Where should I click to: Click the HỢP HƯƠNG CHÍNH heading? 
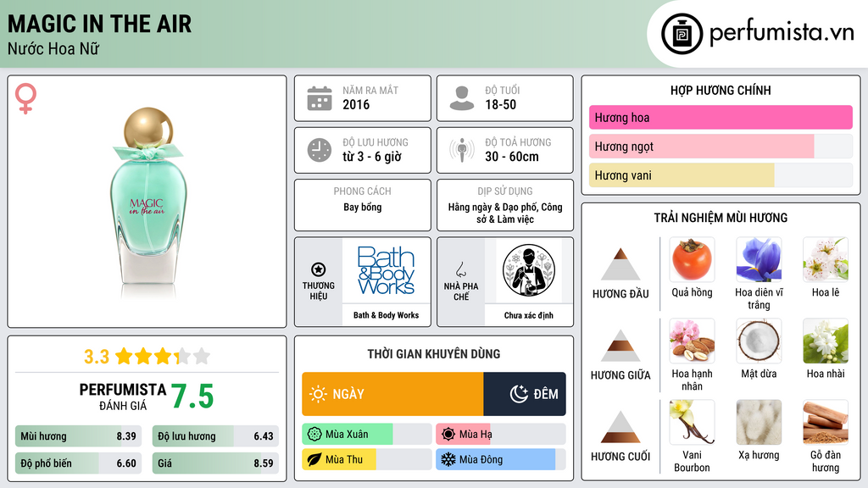click(721, 90)
